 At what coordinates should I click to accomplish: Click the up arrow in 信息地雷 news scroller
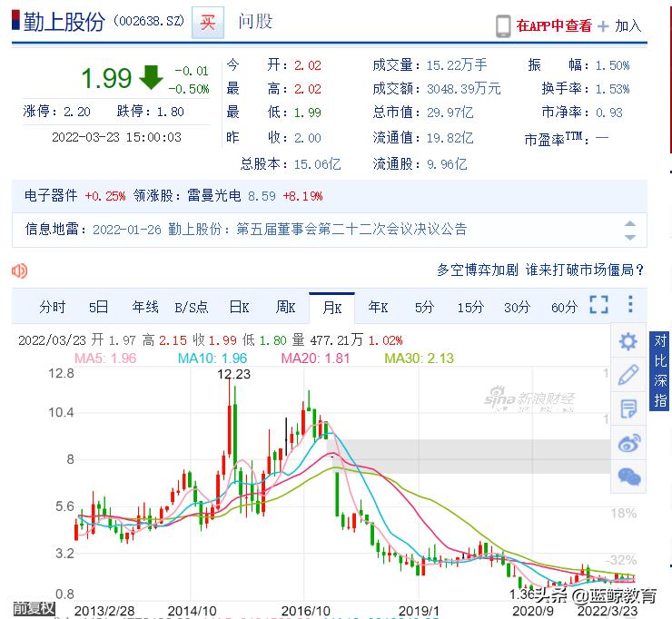(x=629, y=223)
